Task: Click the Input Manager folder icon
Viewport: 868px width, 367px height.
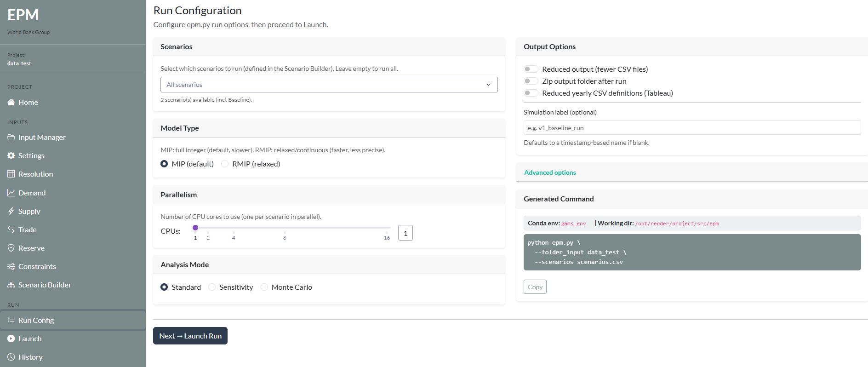Action: click(11, 137)
